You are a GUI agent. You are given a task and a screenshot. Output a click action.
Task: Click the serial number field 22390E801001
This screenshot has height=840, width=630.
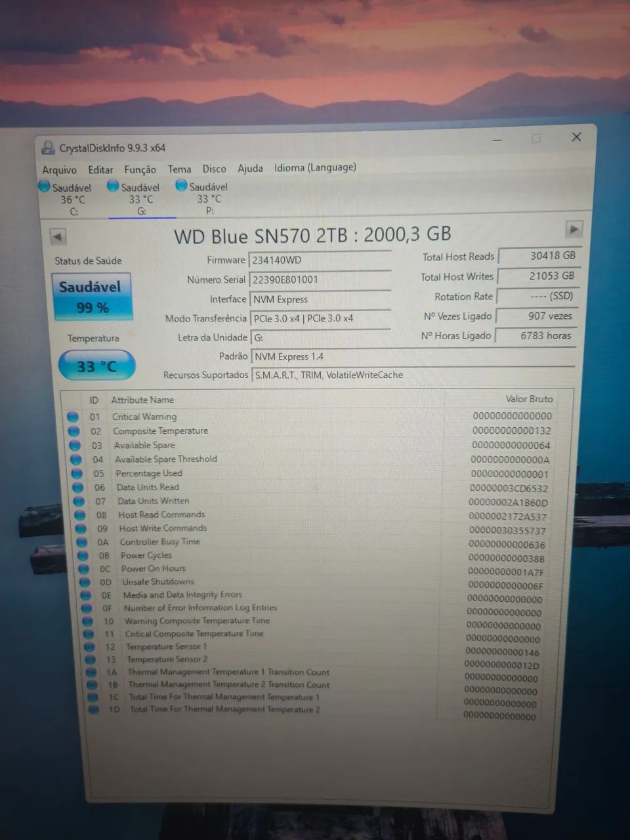coord(320,280)
